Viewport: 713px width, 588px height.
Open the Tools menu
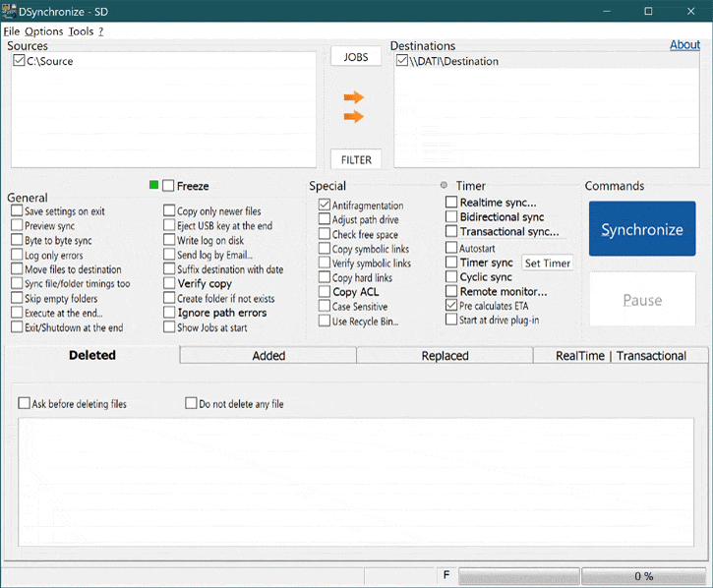pos(81,31)
